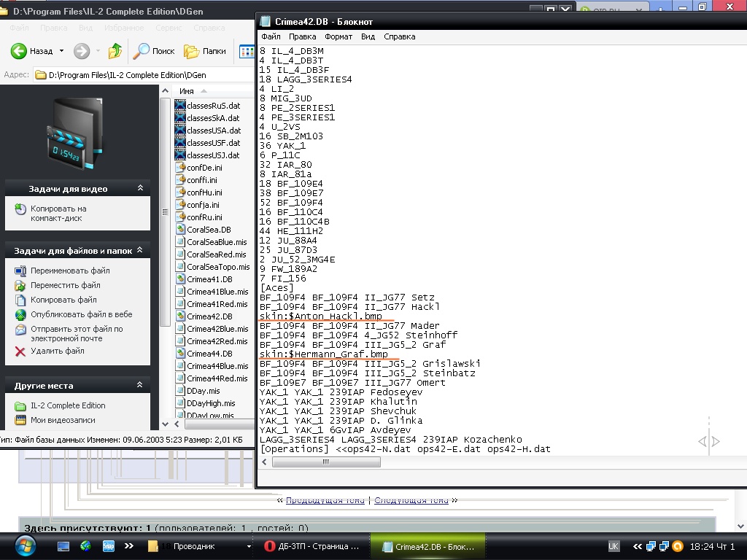The image size is (747, 560).
Task: Click the Windows Start orb
Action: pyautogui.click(x=24, y=545)
